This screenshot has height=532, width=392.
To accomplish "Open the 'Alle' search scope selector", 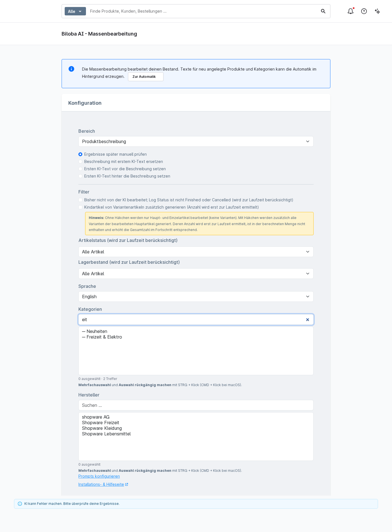I will pos(75,11).
